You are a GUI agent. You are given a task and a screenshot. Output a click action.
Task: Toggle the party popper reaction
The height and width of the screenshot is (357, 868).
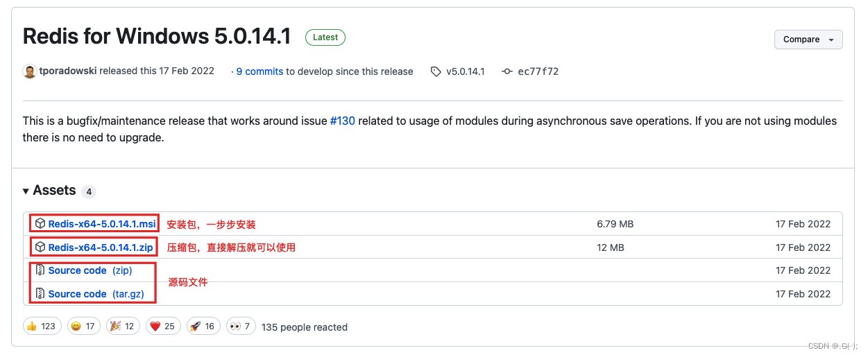tap(123, 326)
